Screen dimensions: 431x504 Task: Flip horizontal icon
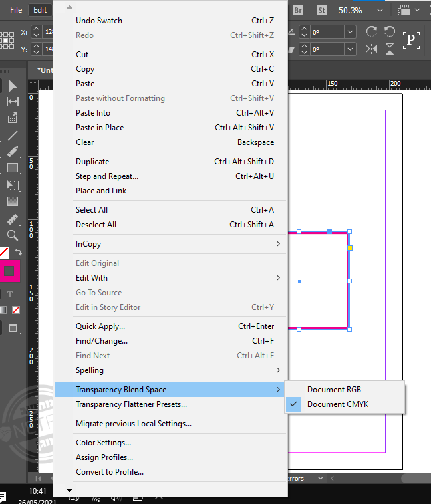[372, 49]
